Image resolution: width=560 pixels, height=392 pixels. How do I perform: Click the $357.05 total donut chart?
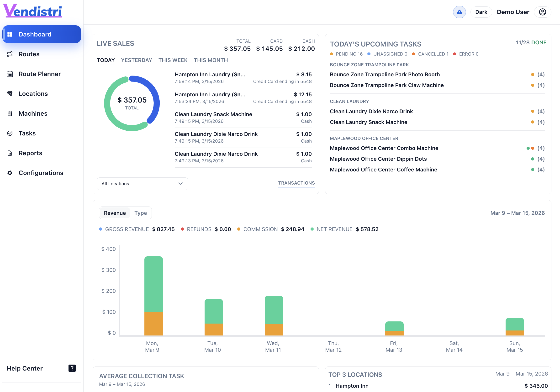(x=132, y=103)
